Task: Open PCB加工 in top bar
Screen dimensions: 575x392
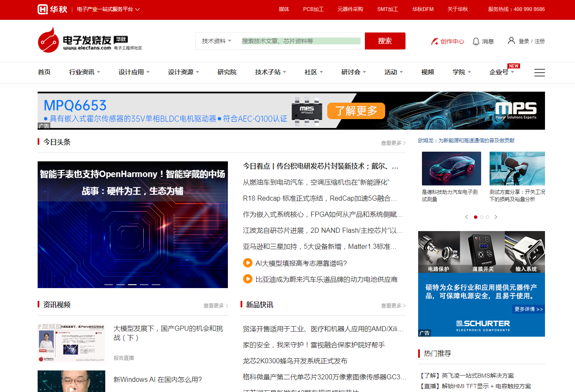Action: click(313, 9)
